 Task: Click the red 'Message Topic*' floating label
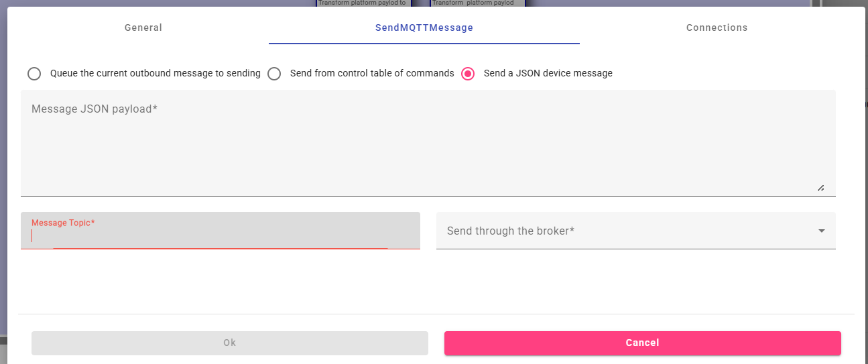tap(63, 223)
